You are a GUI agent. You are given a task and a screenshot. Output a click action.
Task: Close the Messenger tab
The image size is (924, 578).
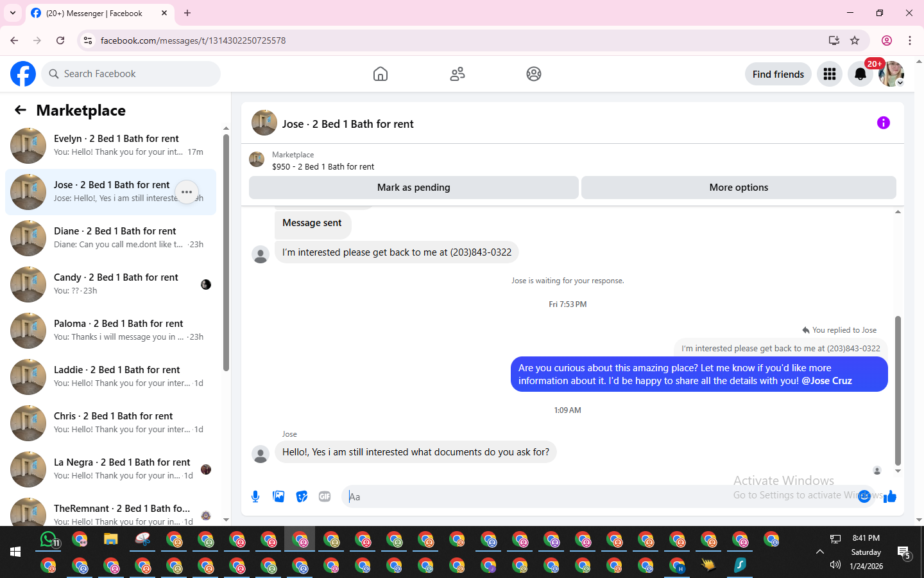click(x=164, y=13)
